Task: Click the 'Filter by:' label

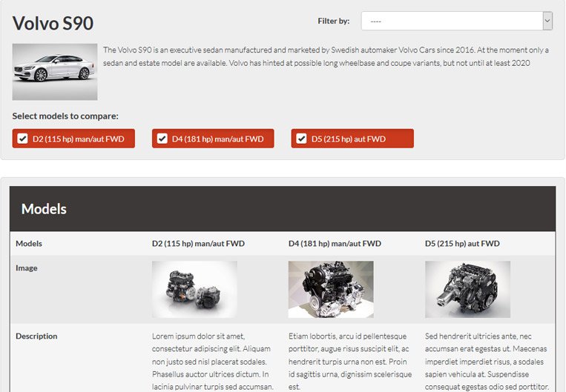Action: pyautogui.click(x=334, y=21)
